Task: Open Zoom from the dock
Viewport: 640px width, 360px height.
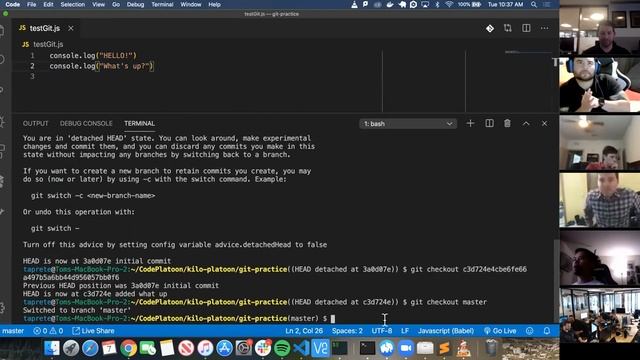Action: coord(406,348)
